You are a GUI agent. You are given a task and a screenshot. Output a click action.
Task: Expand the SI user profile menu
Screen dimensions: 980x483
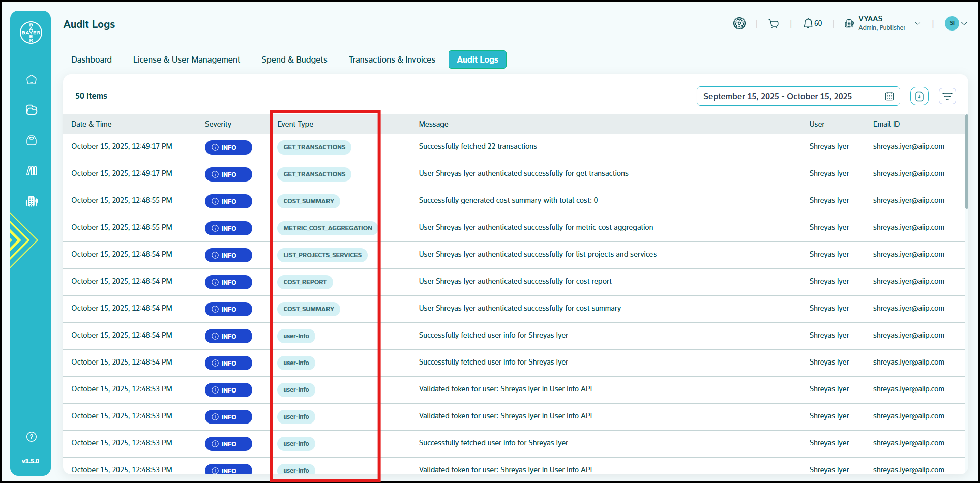[956, 23]
